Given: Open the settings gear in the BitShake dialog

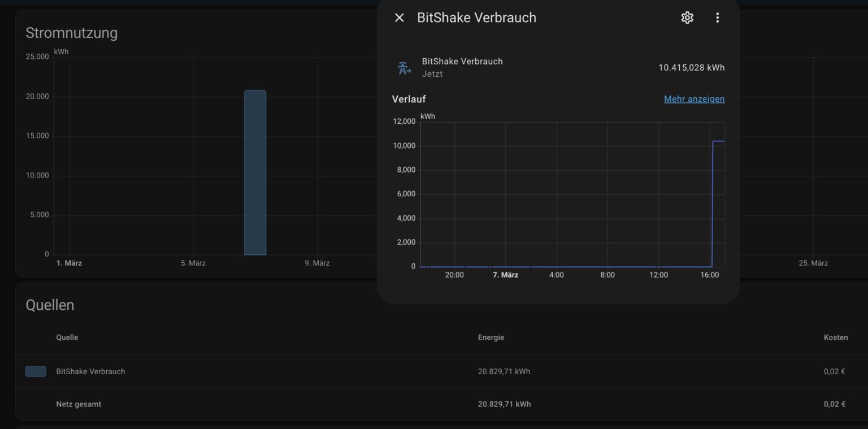Looking at the screenshot, I should [687, 18].
